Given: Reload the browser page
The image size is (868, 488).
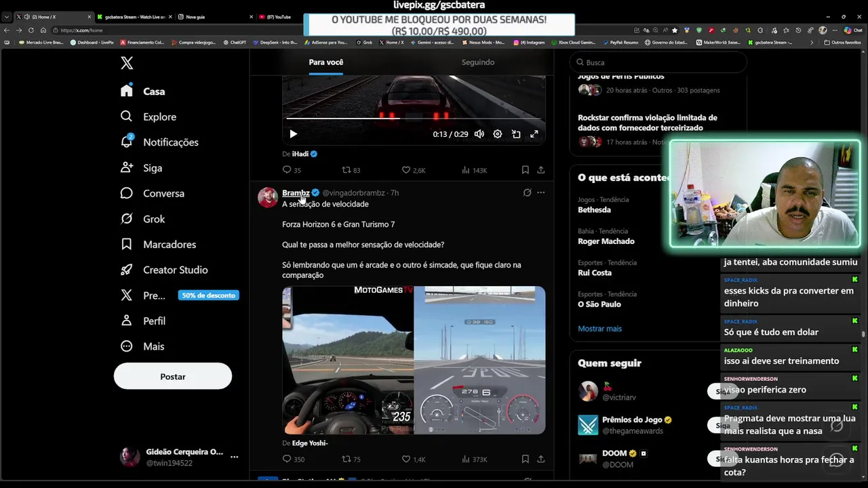Looking at the screenshot, I should (31, 30).
